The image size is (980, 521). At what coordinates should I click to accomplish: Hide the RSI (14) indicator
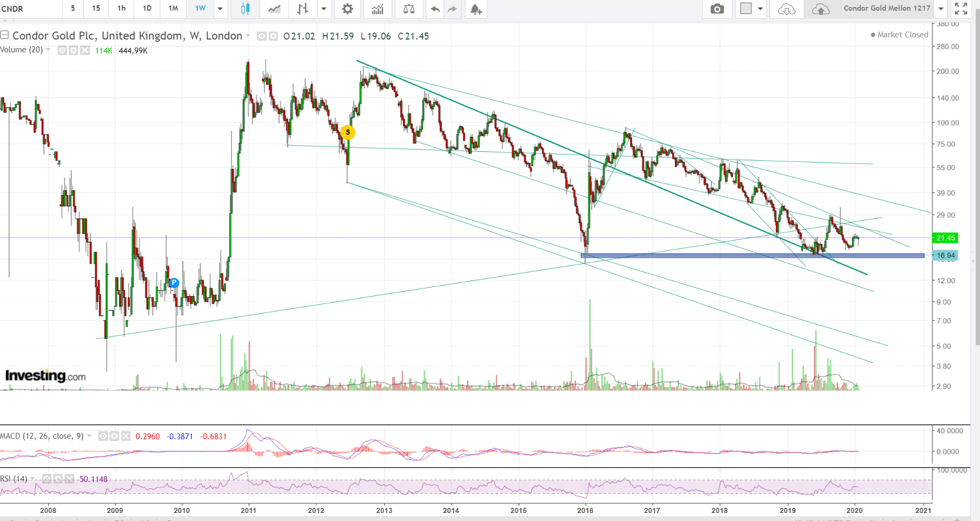[x=46, y=479]
